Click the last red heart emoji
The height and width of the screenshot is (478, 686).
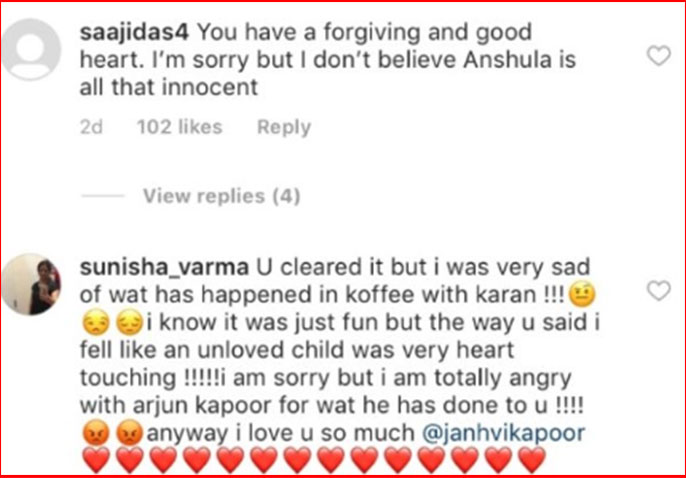532,461
